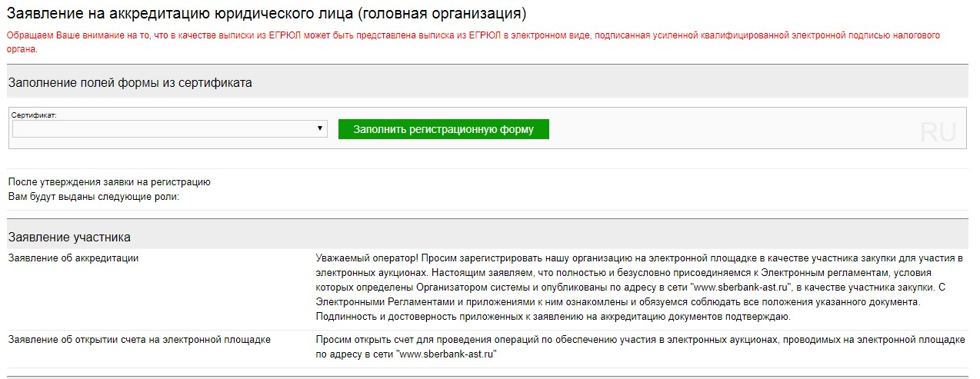Click the arrow of the certificate selector

point(320,129)
